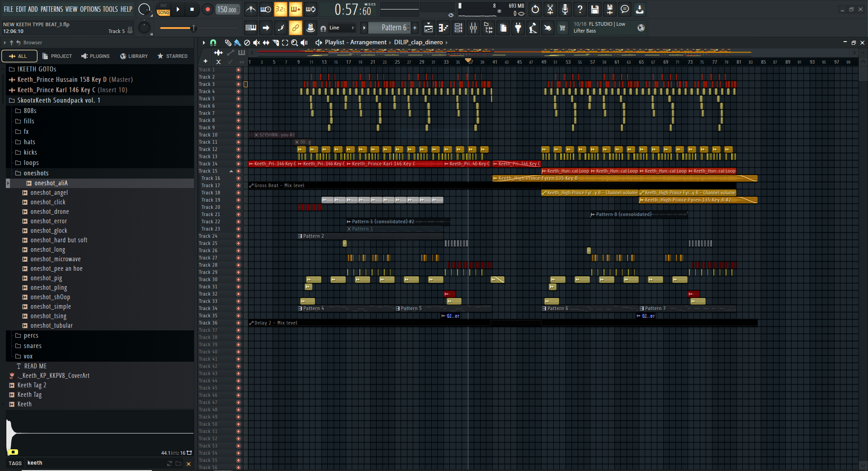Screen dimensions: 868x471
Task: Open the Piano roll view
Action: [x=443, y=28]
